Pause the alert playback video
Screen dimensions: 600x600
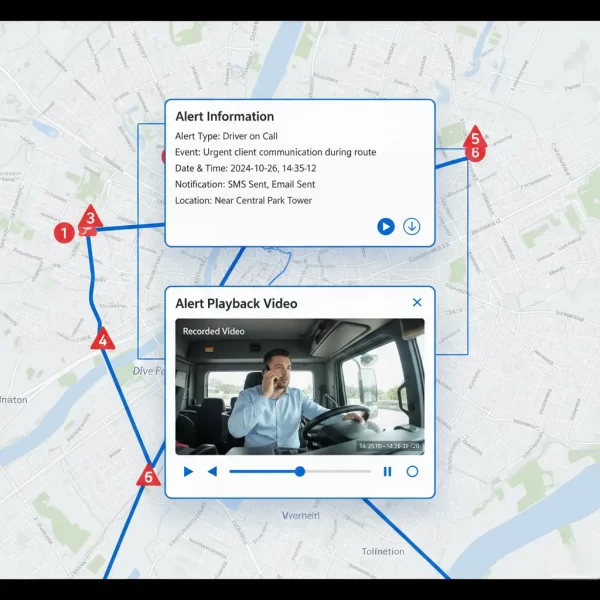[x=387, y=471]
